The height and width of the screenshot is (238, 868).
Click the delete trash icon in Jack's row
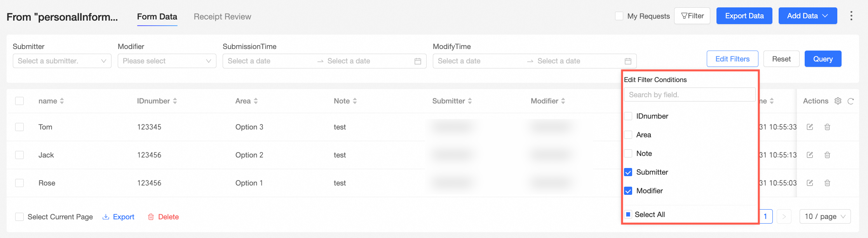(827, 155)
